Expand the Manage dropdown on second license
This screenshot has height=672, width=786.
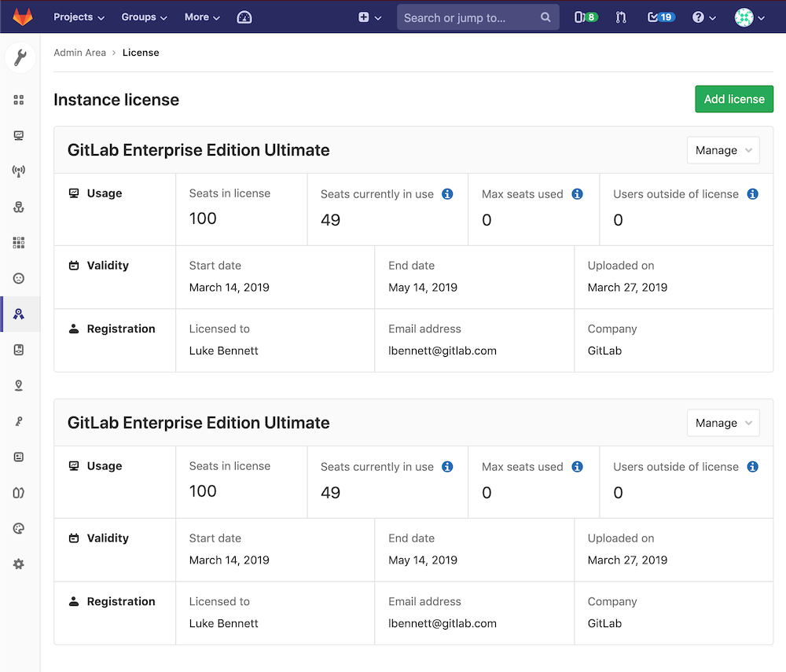tap(723, 423)
